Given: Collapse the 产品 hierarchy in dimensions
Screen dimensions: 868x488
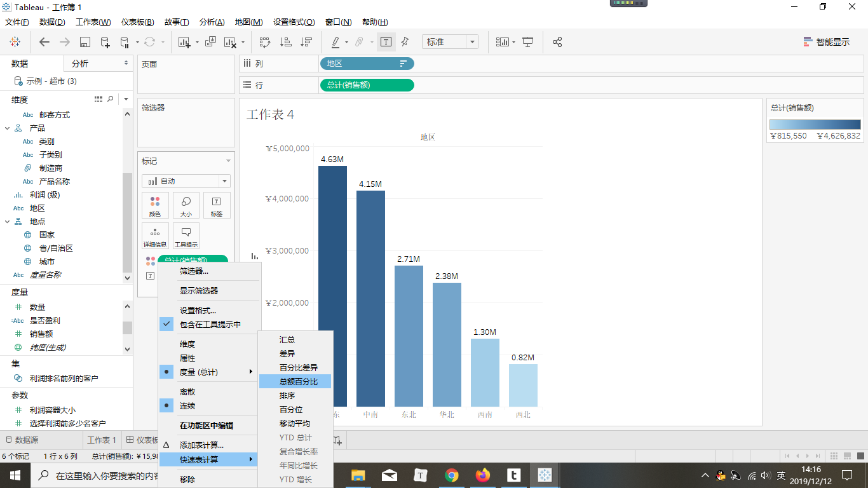Looking at the screenshot, I should point(8,128).
